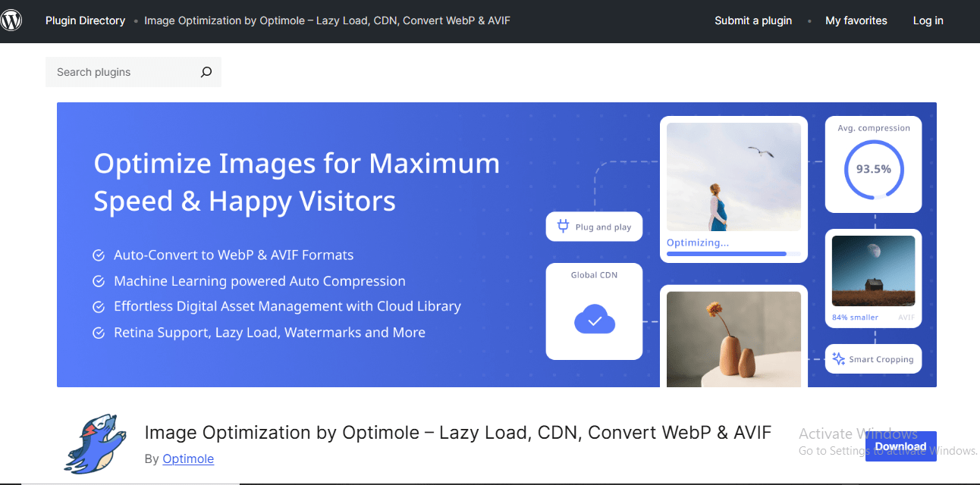Click the plug icon in Plug and play
The width and height of the screenshot is (980, 485).
[563, 227]
